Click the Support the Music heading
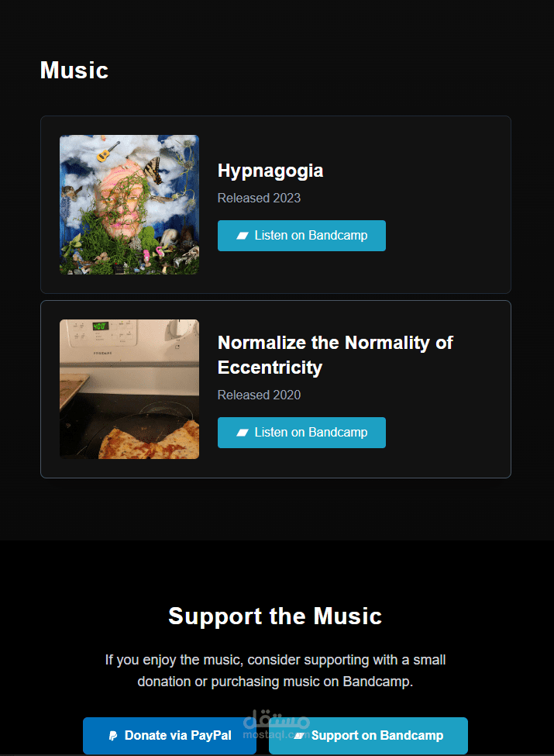The image size is (554, 756). pyautogui.click(x=275, y=616)
